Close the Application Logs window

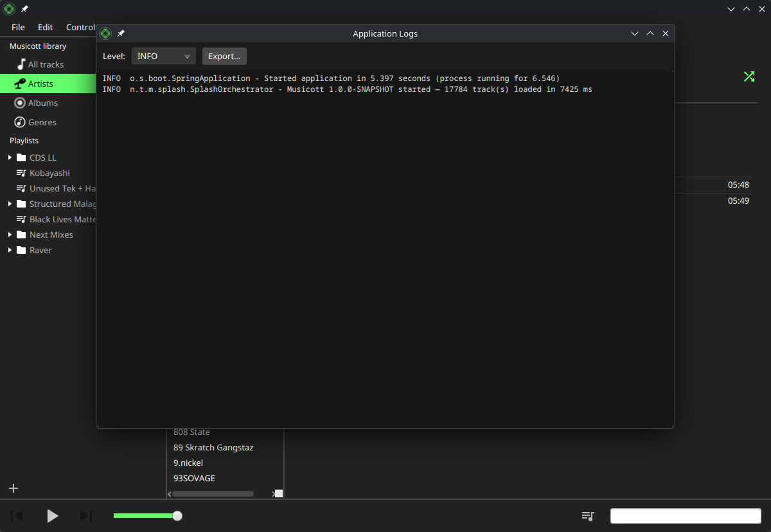pyautogui.click(x=666, y=33)
